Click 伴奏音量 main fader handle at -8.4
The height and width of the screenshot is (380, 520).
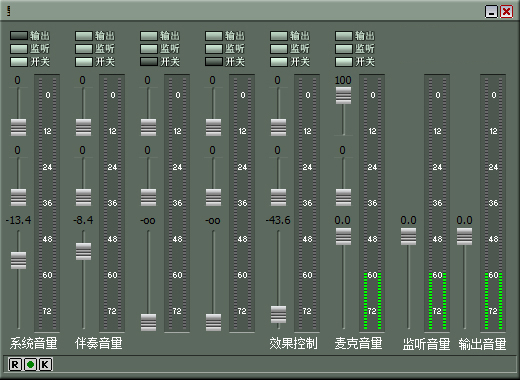pyautogui.click(x=83, y=251)
